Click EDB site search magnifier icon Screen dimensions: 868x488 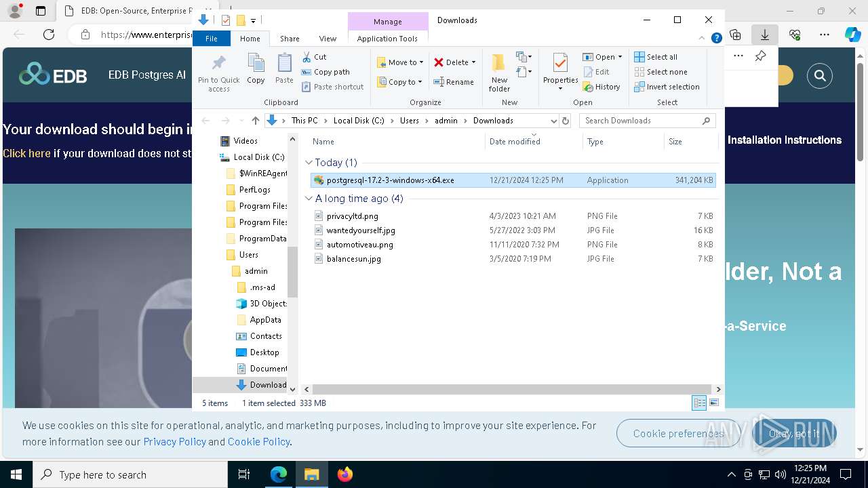pos(820,76)
